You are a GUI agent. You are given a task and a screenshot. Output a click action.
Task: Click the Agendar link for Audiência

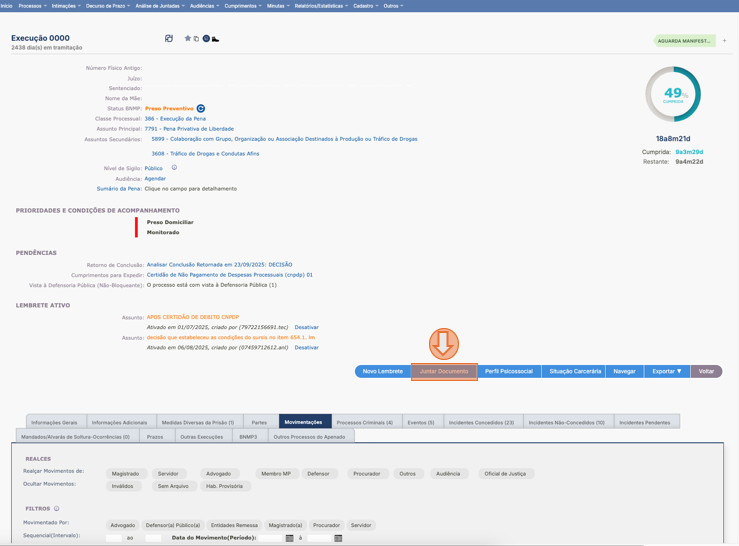(x=155, y=179)
